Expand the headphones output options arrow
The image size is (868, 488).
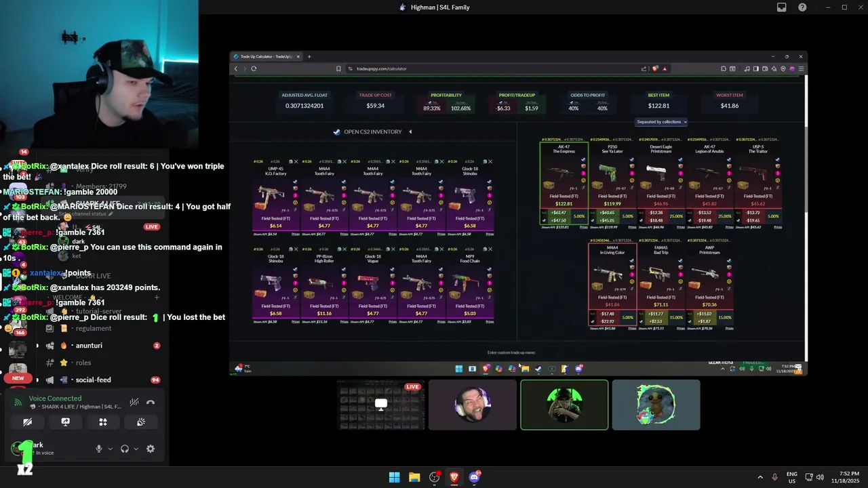[x=136, y=449]
